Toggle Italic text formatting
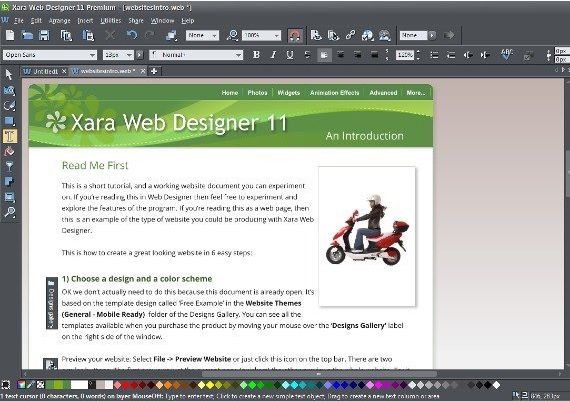 click(273, 55)
